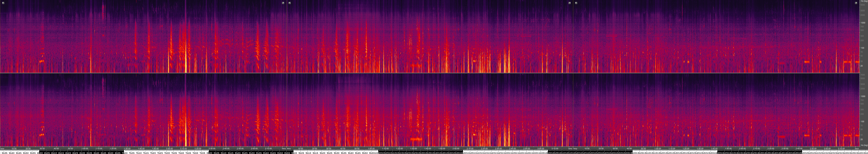This screenshot has width=868, height=154.
Task: Click the 20 Hz tick on upper frequency scale
Action: [x=862, y=66]
